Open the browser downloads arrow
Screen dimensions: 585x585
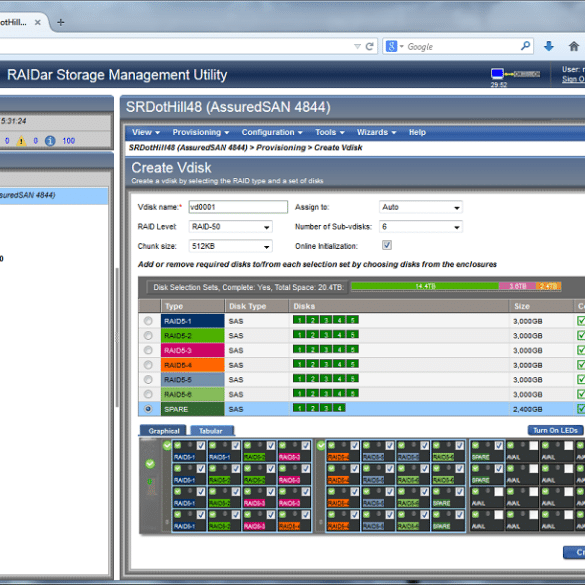[x=548, y=46]
